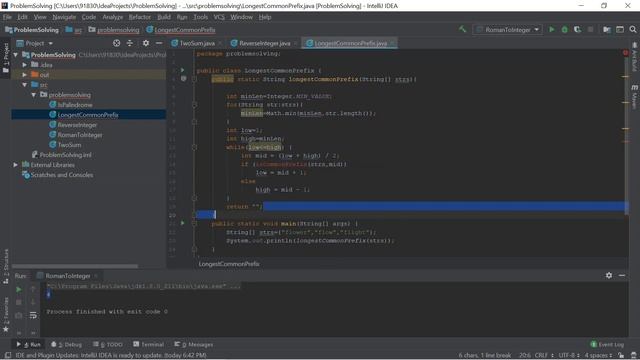Open the VCS menu
Image resolution: width=640 pixels, height=360 pixels.
(219, 17)
